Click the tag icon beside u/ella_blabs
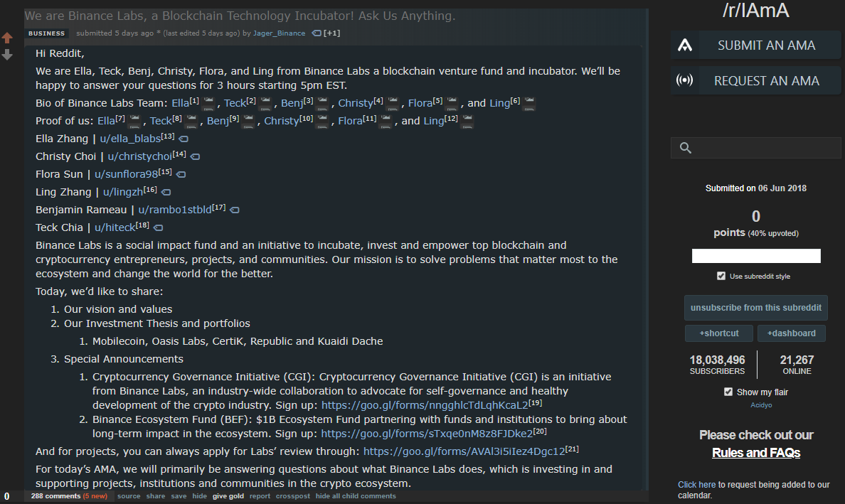The height and width of the screenshot is (504, 845). tap(184, 139)
